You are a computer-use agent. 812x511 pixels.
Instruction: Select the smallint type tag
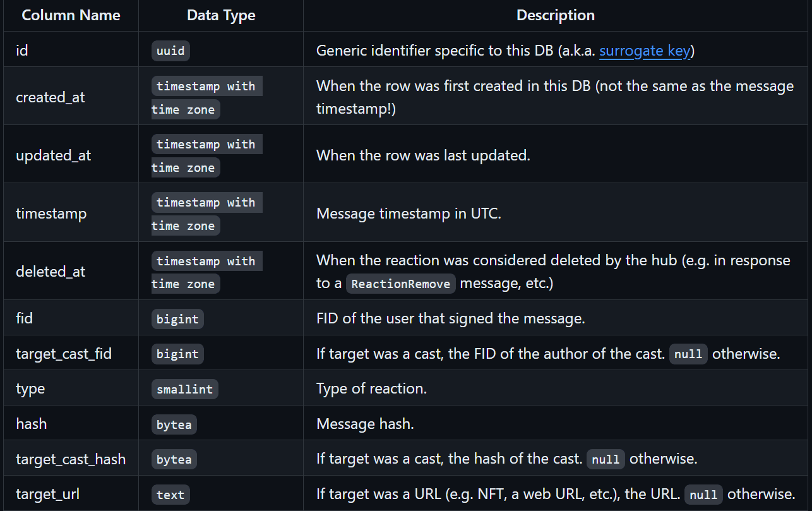[x=185, y=389]
